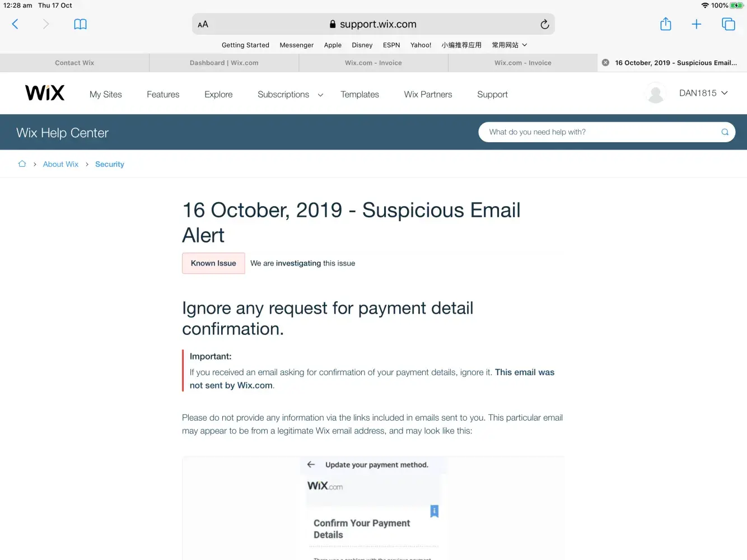Viewport: 747px width, 560px height.
Task: Reload the page with refresh icon
Action: point(544,24)
